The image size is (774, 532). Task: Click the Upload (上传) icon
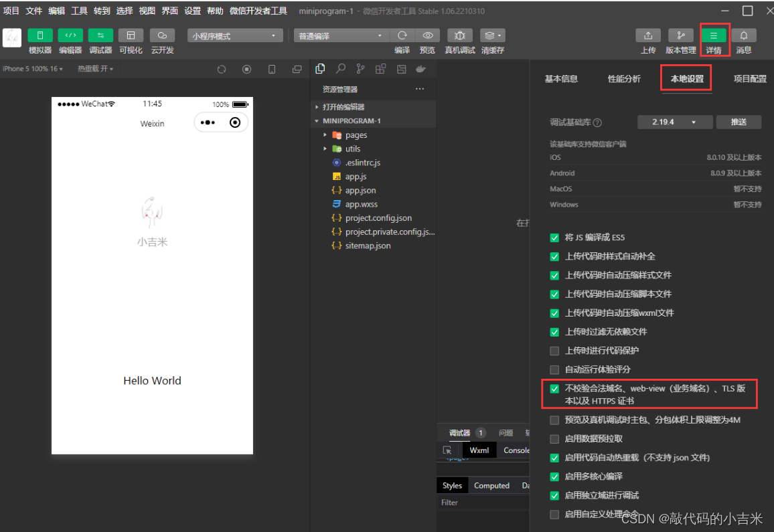click(648, 35)
